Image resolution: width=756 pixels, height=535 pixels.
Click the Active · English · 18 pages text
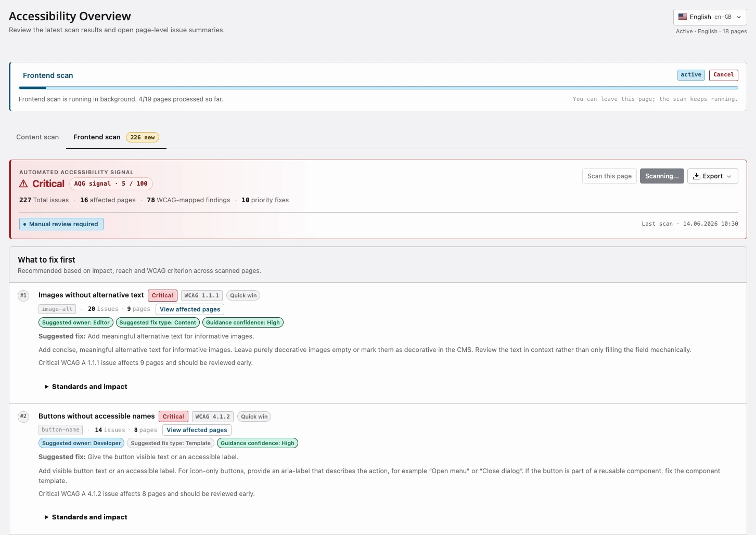point(711,31)
